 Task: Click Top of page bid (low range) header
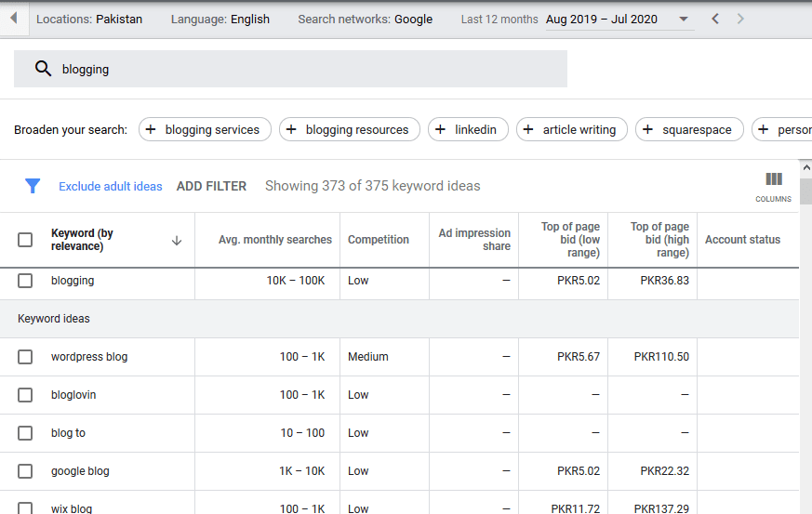tap(570, 240)
